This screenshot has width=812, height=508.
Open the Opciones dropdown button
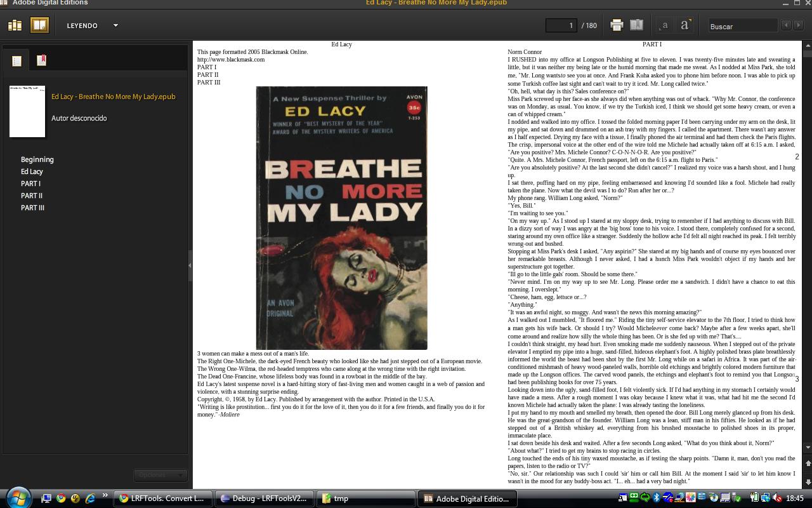coord(160,475)
